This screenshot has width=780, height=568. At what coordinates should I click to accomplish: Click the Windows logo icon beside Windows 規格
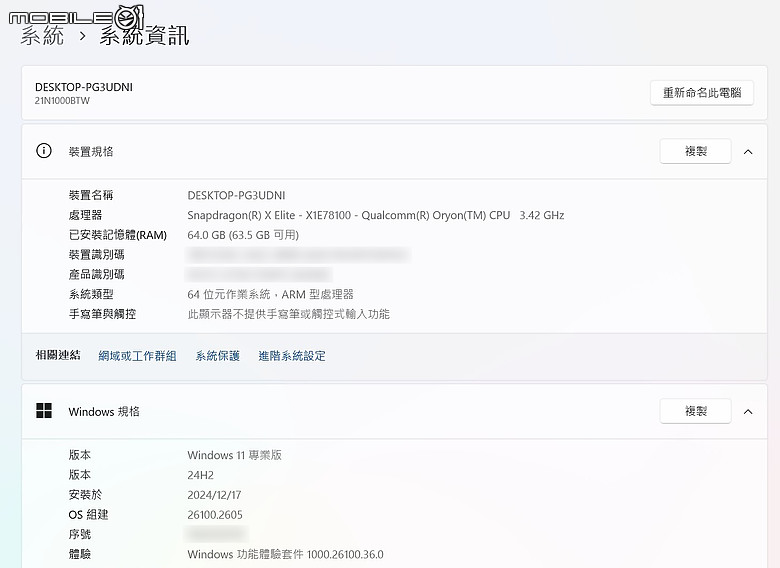pyautogui.click(x=44, y=411)
